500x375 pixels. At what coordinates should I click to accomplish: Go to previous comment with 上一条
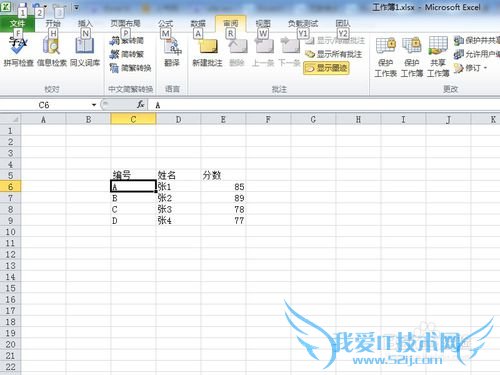click(263, 52)
